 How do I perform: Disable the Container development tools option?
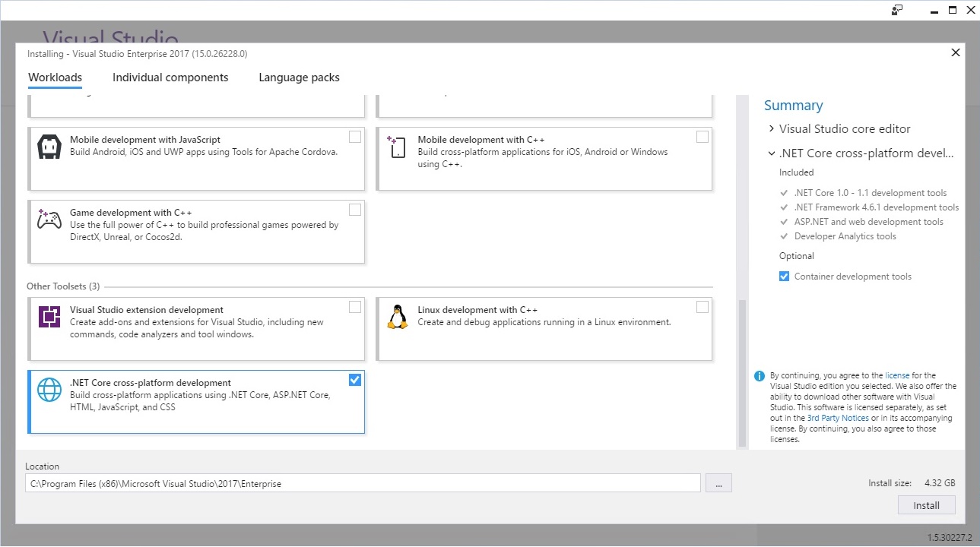[784, 277]
